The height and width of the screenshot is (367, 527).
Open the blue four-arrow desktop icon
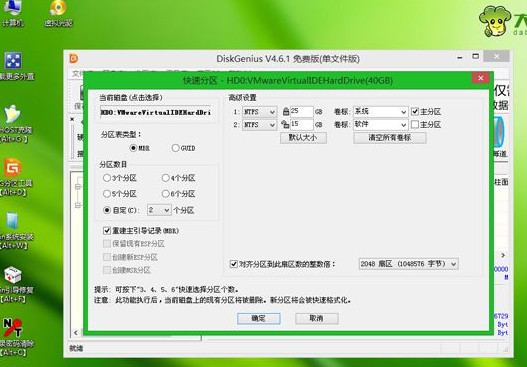pos(13,61)
